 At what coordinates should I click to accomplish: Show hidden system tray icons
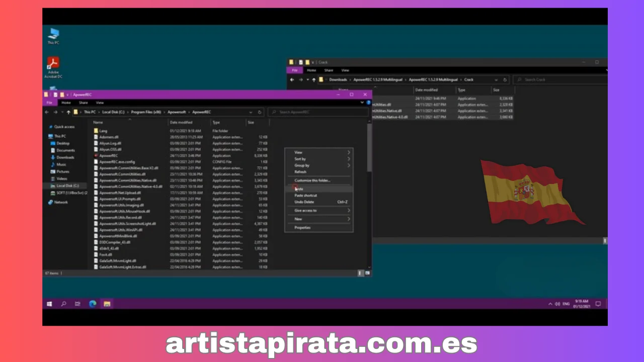(x=550, y=304)
